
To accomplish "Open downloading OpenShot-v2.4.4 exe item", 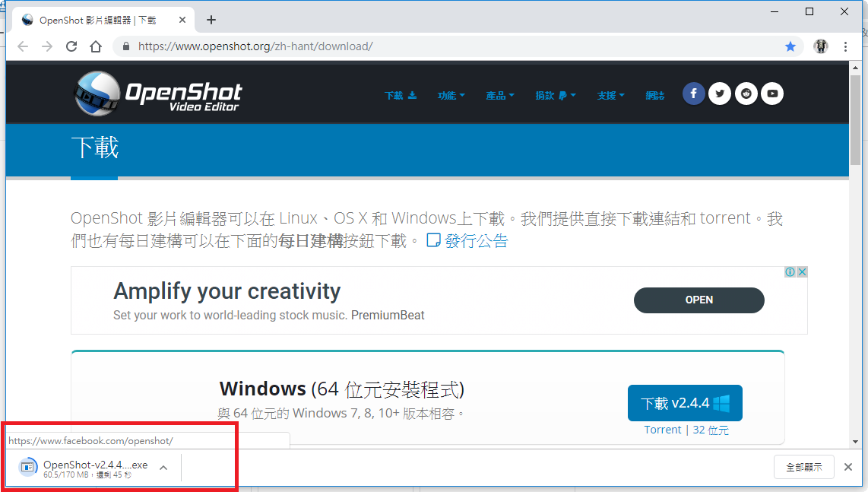I will point(83,468).
